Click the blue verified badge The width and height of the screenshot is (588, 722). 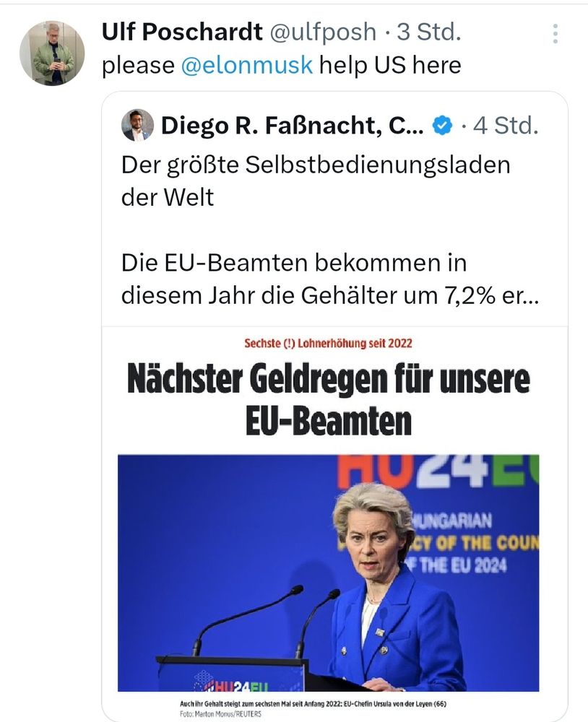coord(442,126)
